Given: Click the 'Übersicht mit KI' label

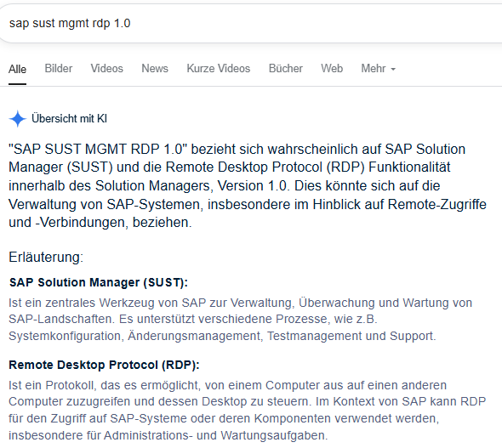Looking at the screenshot, I should [x=69, y=119].
